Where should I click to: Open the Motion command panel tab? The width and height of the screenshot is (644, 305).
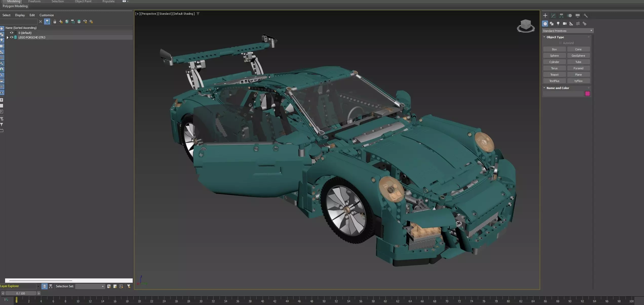pos(570,15)
